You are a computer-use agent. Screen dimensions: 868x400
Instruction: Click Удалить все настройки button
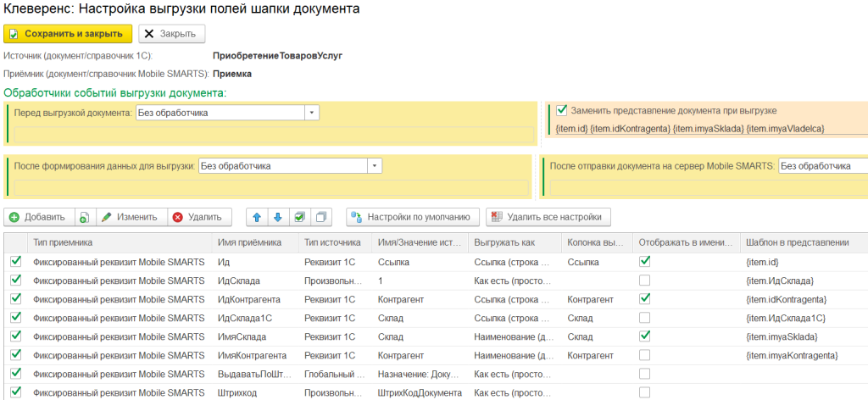coord(548,218)
